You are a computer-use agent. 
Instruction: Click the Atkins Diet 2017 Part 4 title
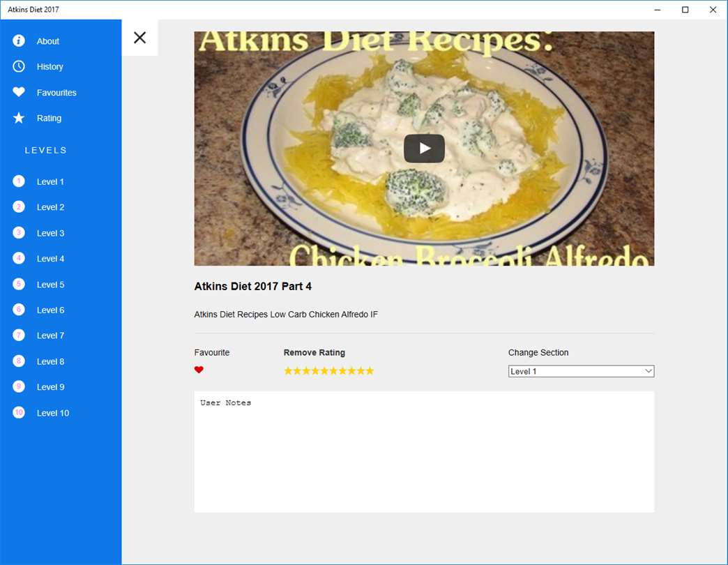[252, 287]
